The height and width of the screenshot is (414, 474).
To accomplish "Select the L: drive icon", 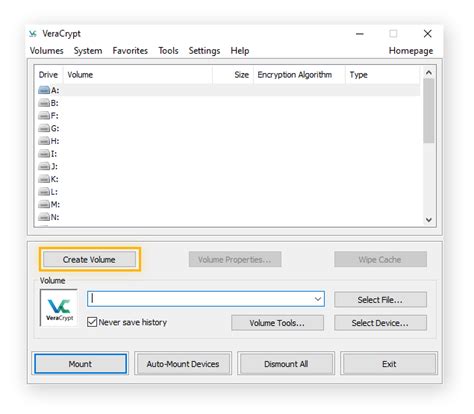I will click(44, 192).
